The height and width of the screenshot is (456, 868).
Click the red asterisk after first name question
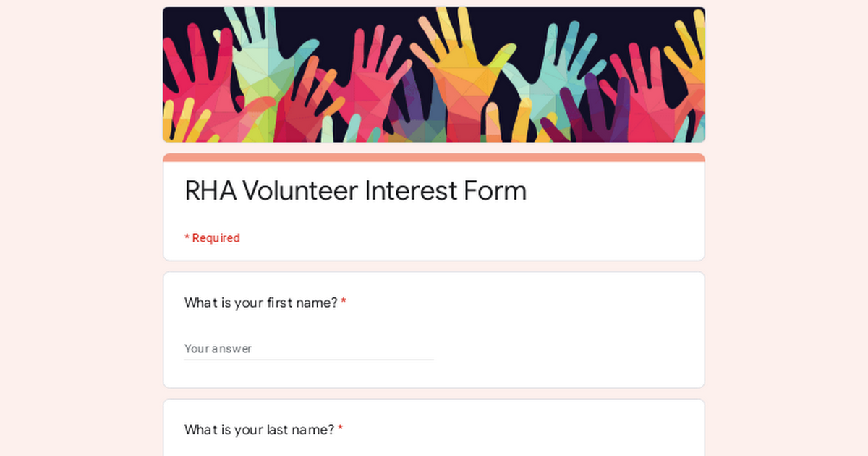coord(344,303)
